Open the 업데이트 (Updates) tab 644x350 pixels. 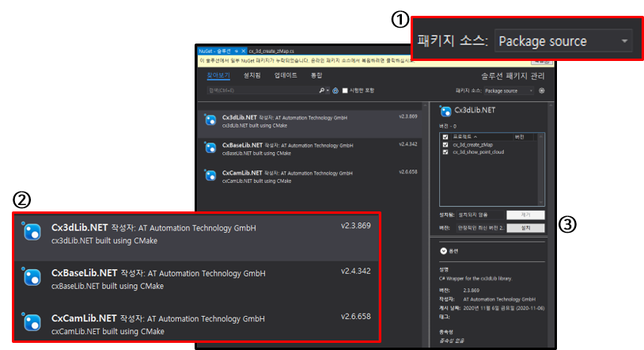(x=286, y=75)
